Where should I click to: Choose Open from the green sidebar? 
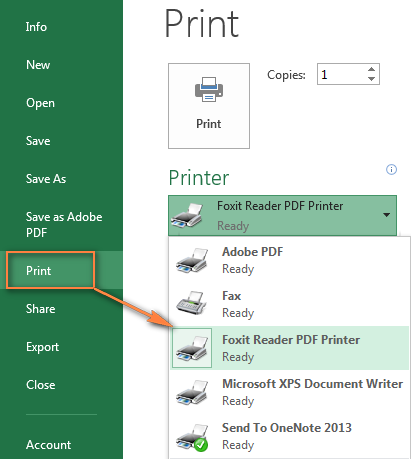[40, 103]
